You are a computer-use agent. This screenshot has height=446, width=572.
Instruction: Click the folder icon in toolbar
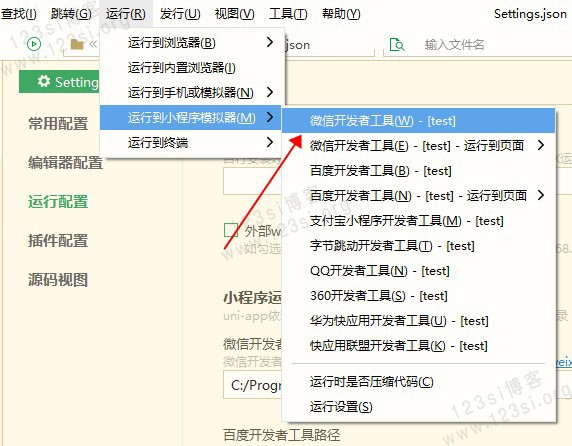click(77, 44)
